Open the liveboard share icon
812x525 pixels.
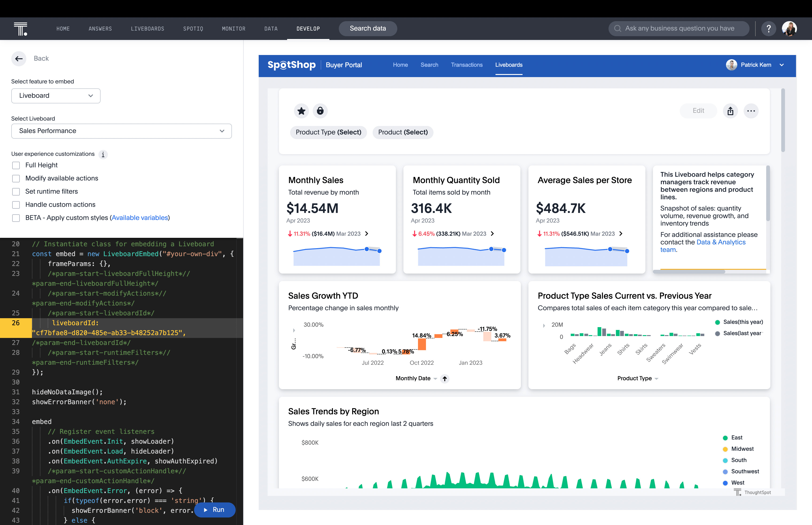tap(730, 111)
